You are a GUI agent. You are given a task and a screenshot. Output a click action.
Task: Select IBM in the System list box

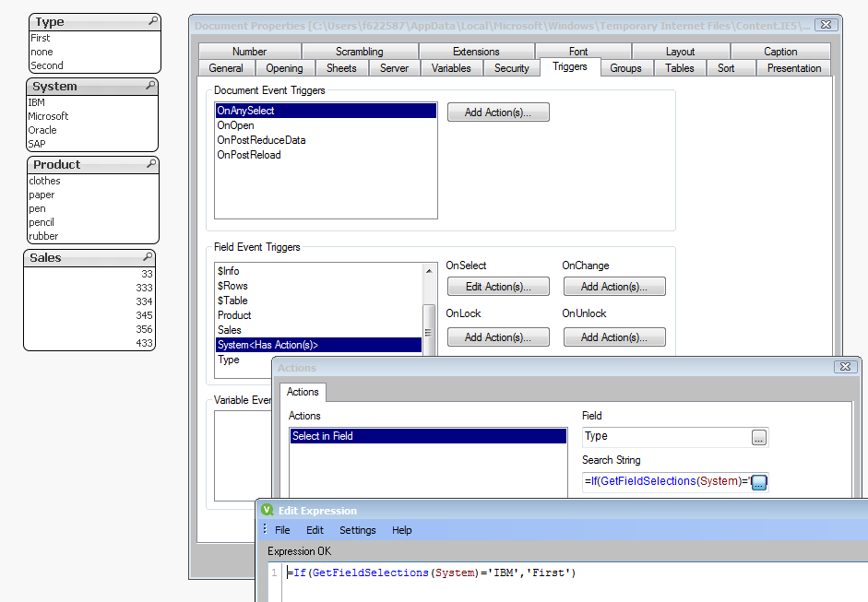(37, 102)
